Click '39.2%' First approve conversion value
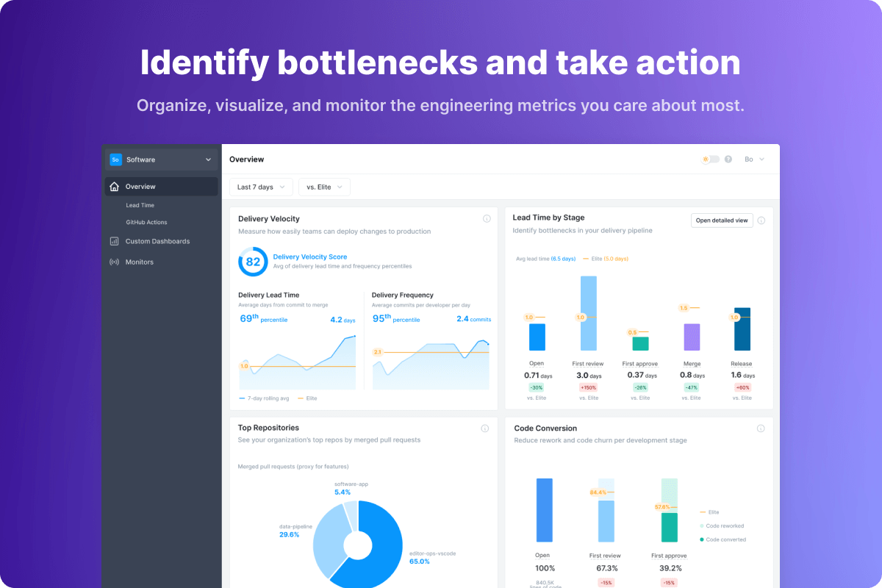This screenshot has width=882, height=588. coord(670,568)
